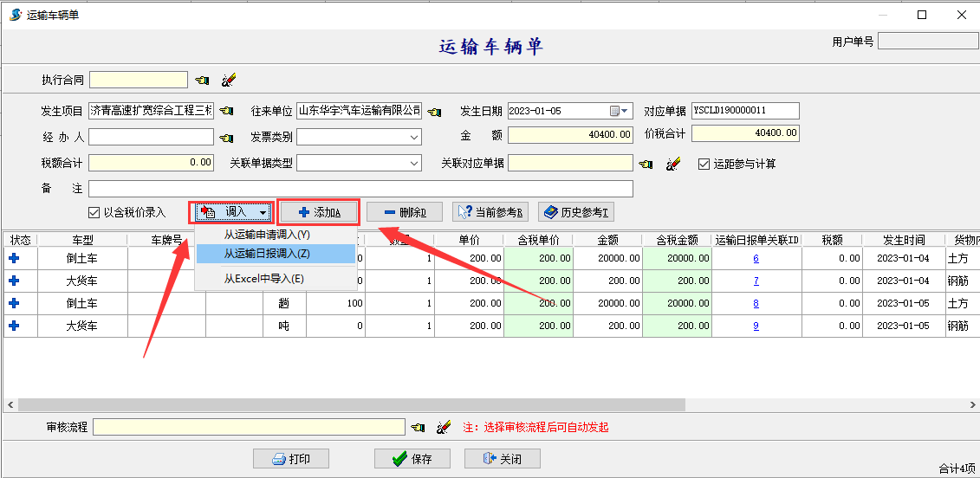Click 保存 button
The height and width of the screenshot is (478, 980).
click(412, 459)
